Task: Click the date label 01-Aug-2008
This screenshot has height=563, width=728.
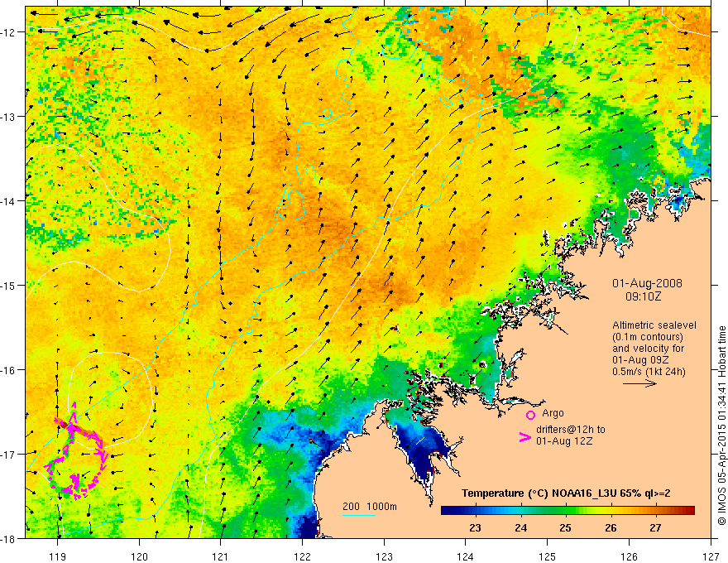Action: (647, 283)
